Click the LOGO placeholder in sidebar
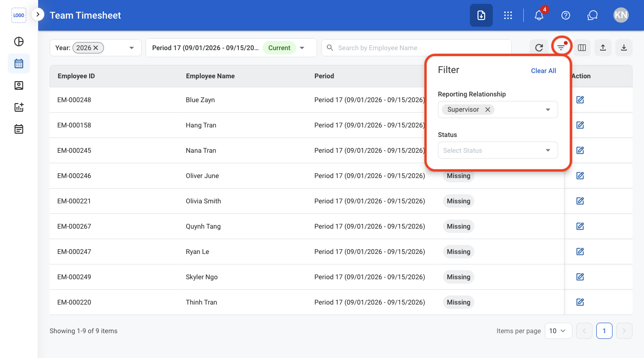Screen dimensions: 644x358 pos(19,15)
